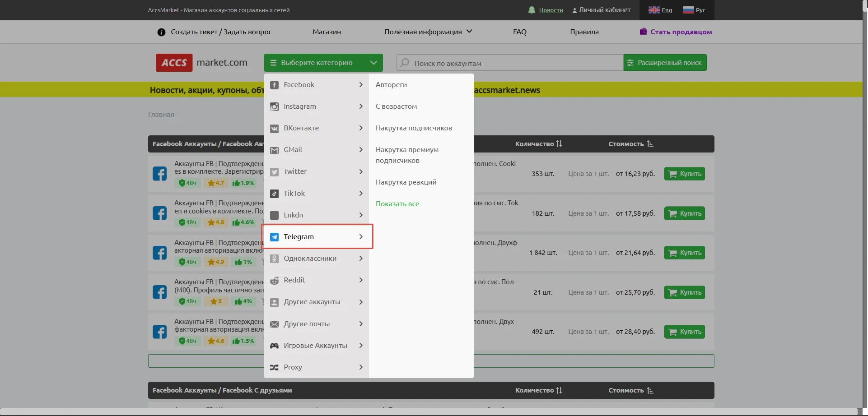Click the TikTok icon in category menu
The image size is (868, 416).
(274, 194)
